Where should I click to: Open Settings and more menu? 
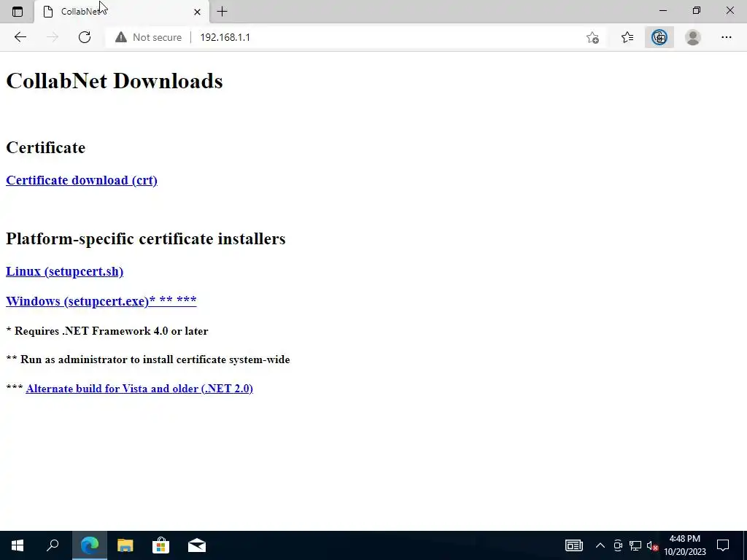point(726,37)
